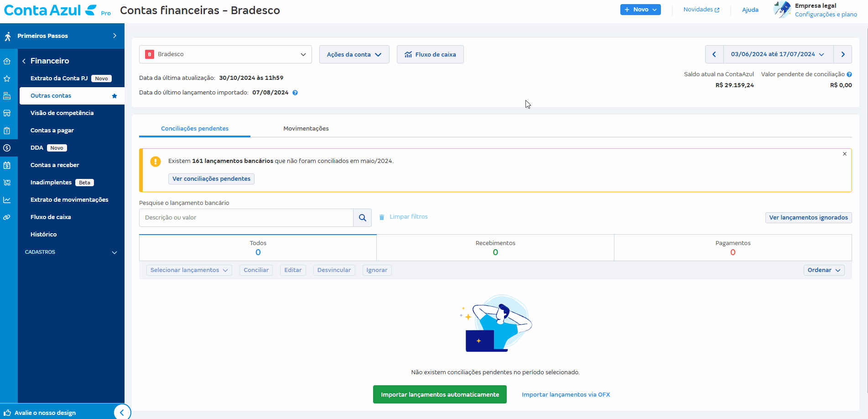This screenshot has height=419, width=868.
Task: Click Importar lançamentos automaticamente button
Action: tap(440, 395)
